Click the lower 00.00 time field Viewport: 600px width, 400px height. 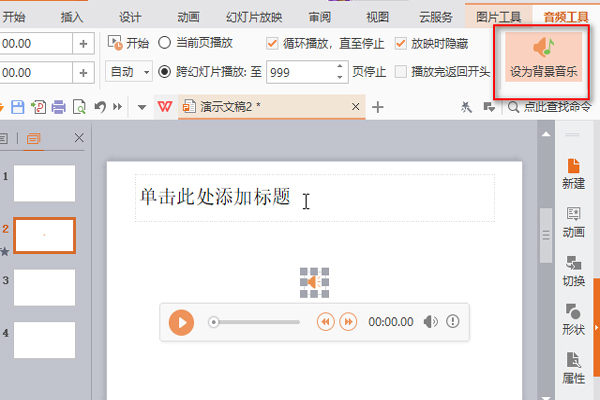[36, 72]
